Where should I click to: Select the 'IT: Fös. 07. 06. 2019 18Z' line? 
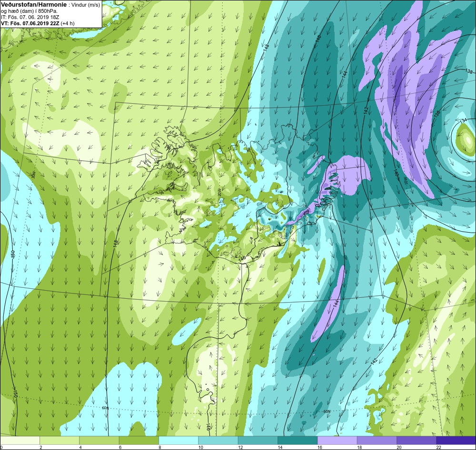click(x=30, y=17)
